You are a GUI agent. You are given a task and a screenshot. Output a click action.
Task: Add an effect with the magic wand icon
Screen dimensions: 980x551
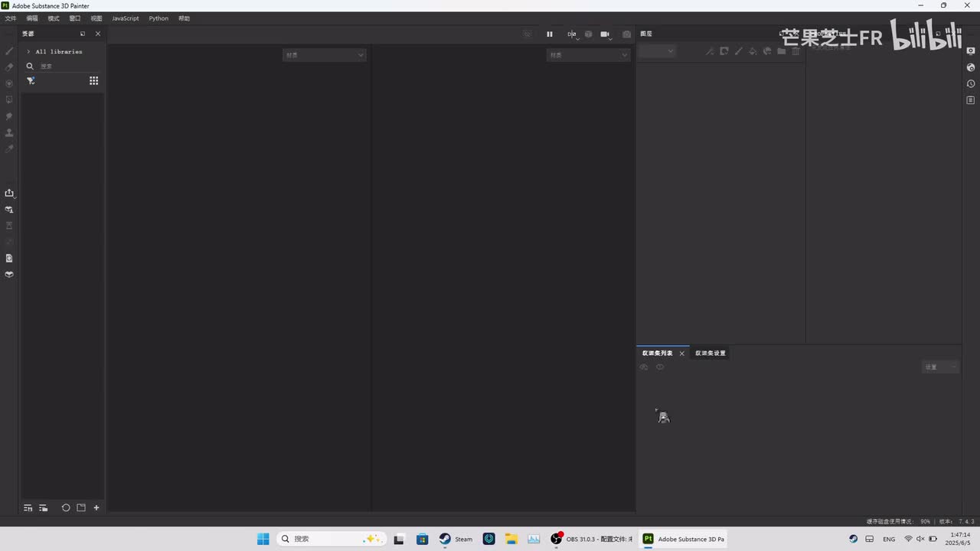click(x=710, y=51)
